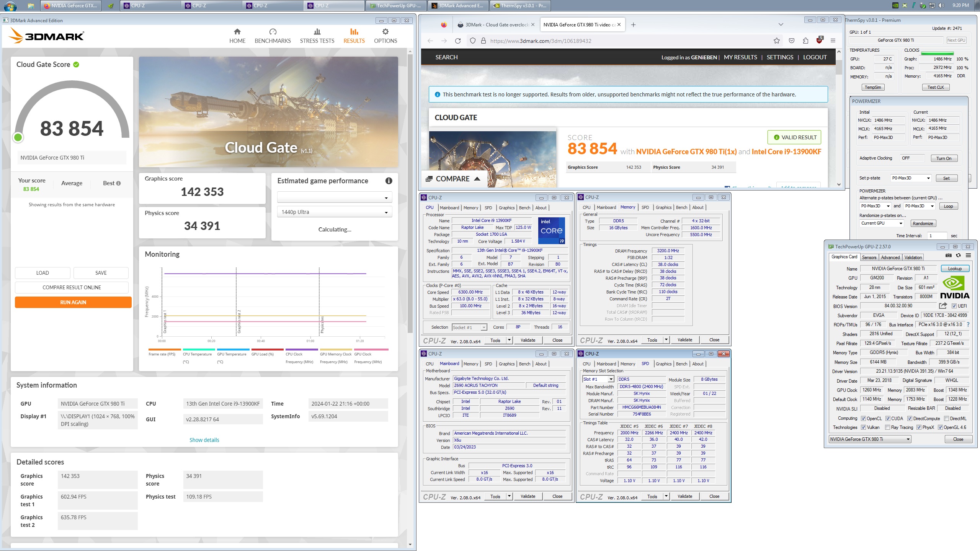Toggle OpenGL 4.6 checkbox in GPU-Z
Screen dimensions: 980x551
pos(940,427)
